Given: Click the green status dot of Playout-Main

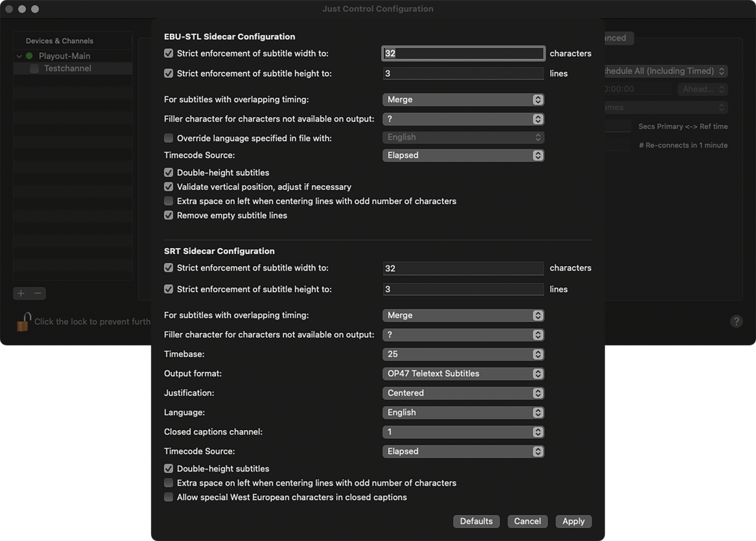Looking at the screenshot, I should click(29, 56).
